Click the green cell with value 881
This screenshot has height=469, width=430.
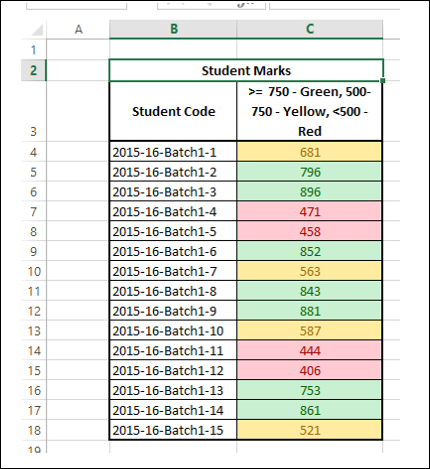point(309,311)
